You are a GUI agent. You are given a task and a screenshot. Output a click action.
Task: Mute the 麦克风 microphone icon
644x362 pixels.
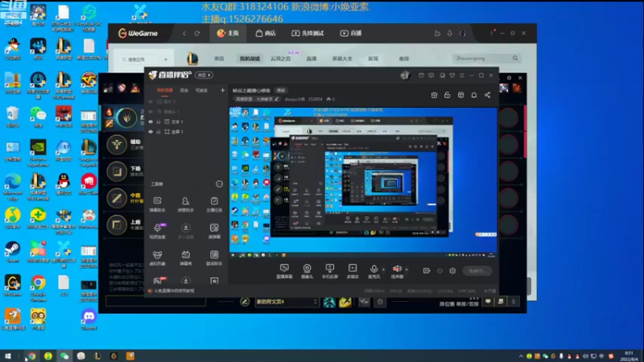(374, 269)
